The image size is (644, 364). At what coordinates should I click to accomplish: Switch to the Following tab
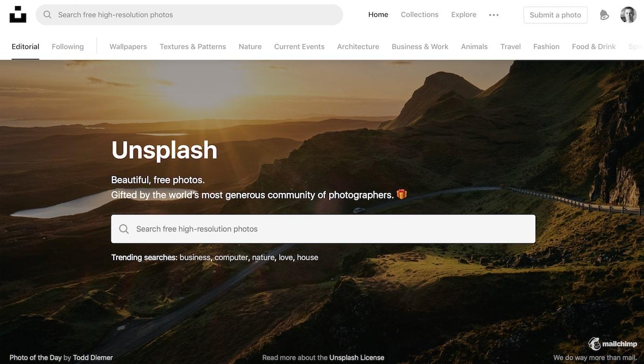pyautogui.click(x=67, y=47)
